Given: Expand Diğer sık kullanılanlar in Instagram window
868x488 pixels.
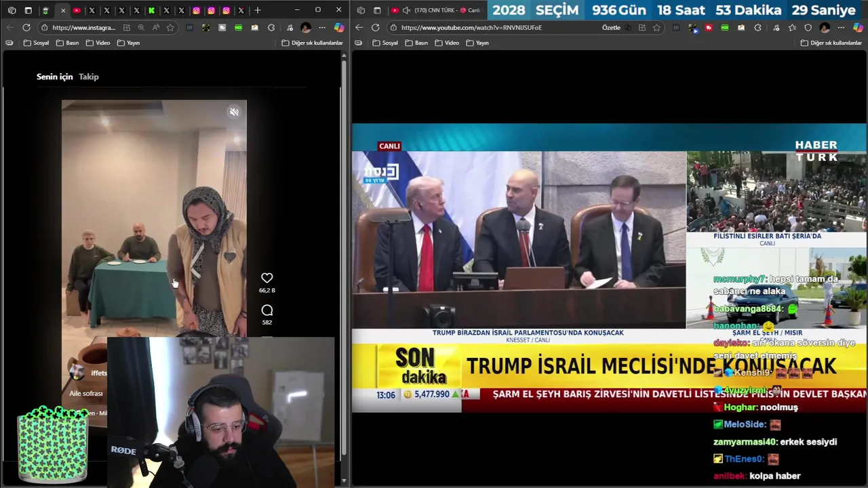Looking at the screenshot, I should [312, 43].
